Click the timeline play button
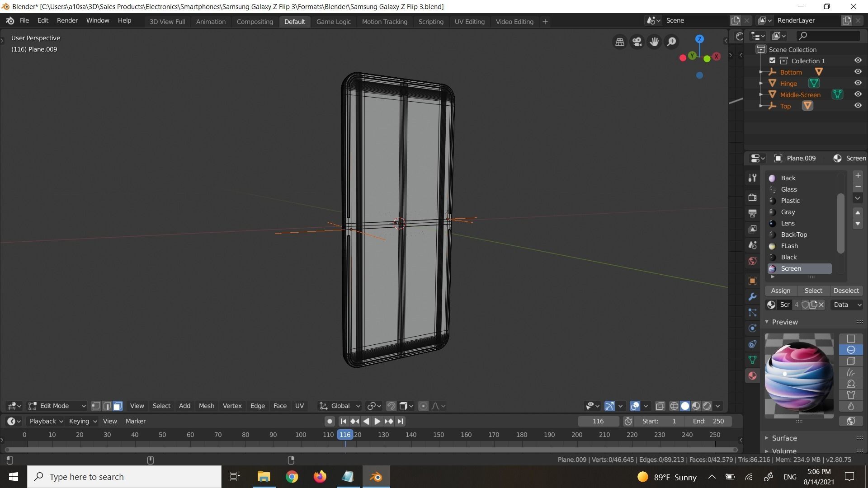This screenshot has height=488, width=868. tap(377, 421)
